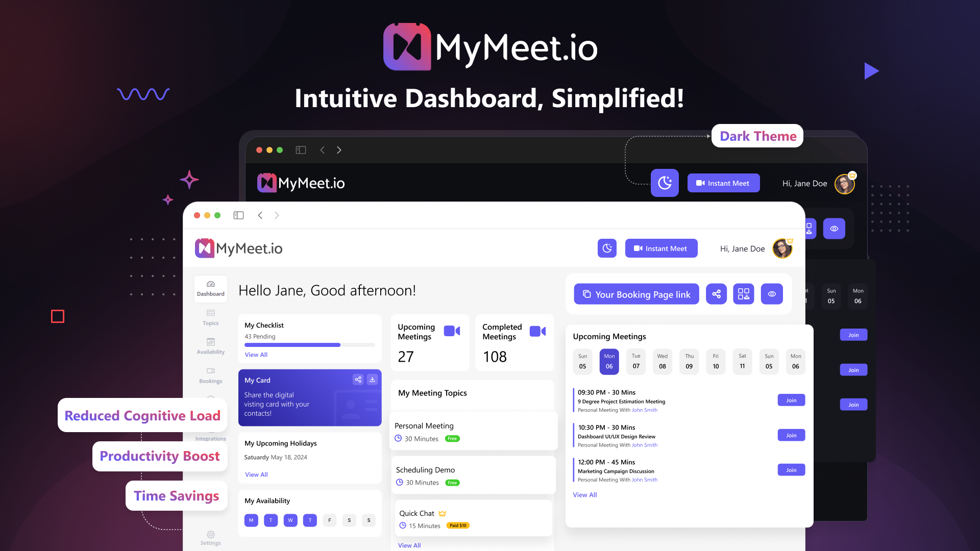Click the share icon next to booking link
Screen dimensions: 980x551
[x=716, y=294]
